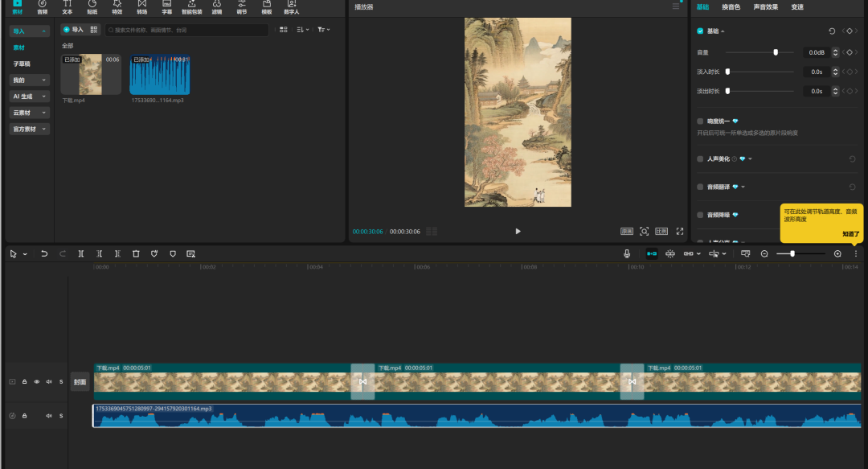This screenshot has height=469, width=868.
Task: Play the preview video
Action: [518, 231]
